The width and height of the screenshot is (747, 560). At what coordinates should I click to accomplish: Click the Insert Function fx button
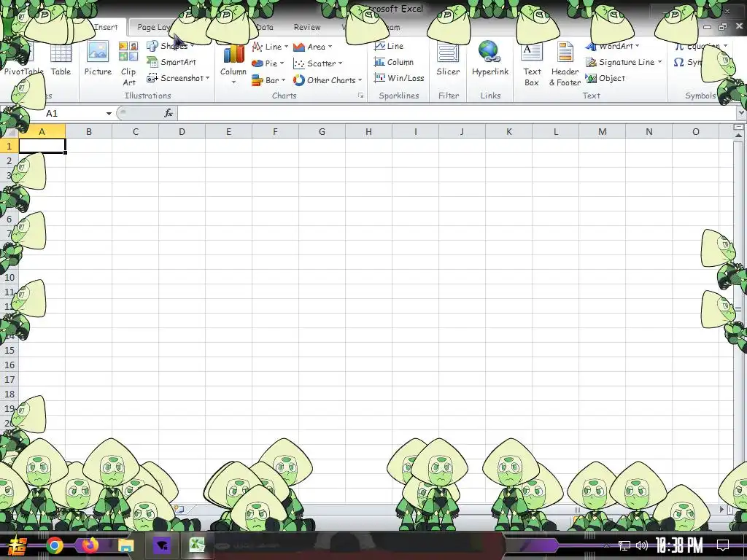point(169,113)
